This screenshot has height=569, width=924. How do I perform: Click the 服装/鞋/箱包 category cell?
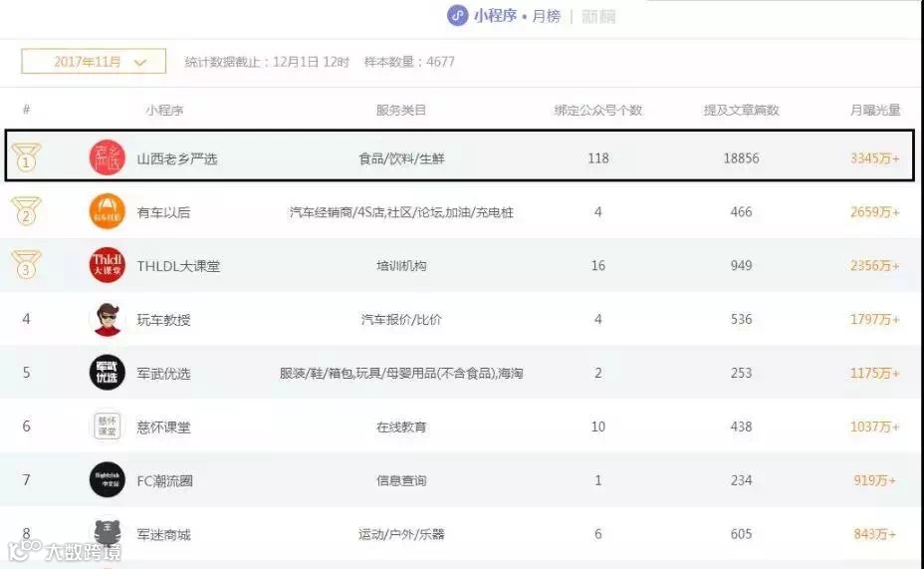[401, 374]
